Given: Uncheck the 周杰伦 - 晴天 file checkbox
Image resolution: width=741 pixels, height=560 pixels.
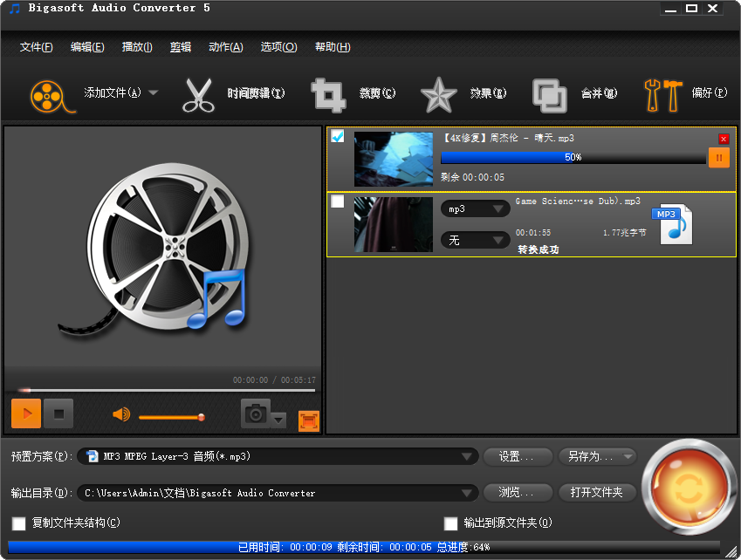Looking at the screenshot, I should point(337,136).
